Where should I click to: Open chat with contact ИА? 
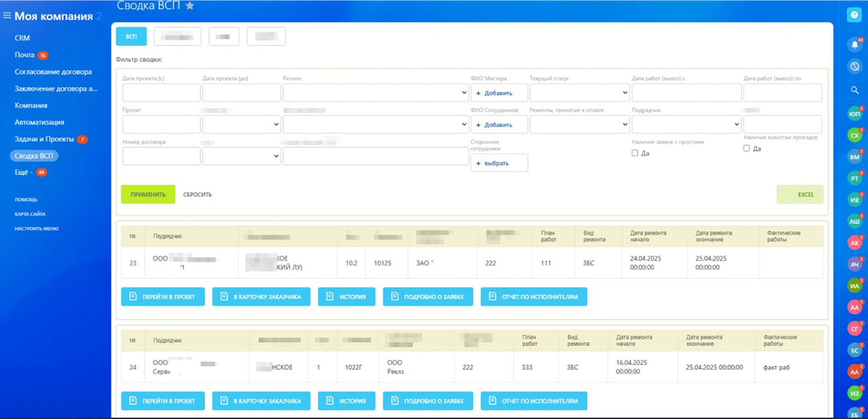tap(854, 286)
